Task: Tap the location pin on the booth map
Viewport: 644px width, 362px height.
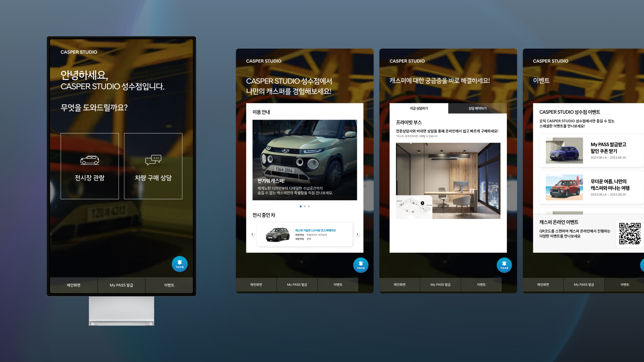Action: pyautogui.click(x=422, y=203)
